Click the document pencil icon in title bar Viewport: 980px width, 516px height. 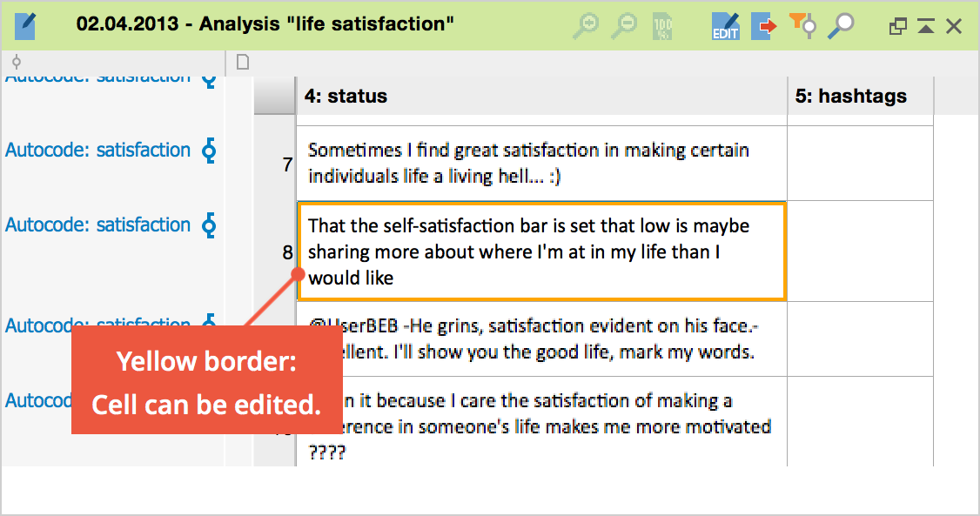tap(26, 26)
